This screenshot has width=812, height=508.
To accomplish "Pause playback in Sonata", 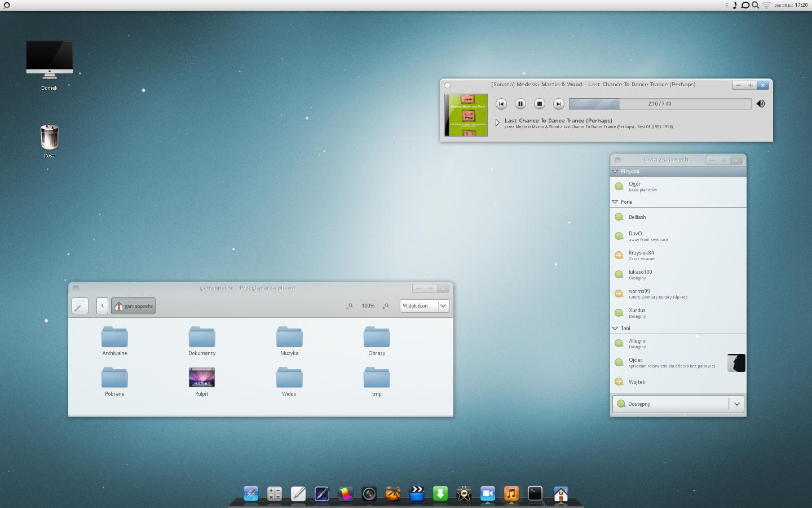I will 520,104.
